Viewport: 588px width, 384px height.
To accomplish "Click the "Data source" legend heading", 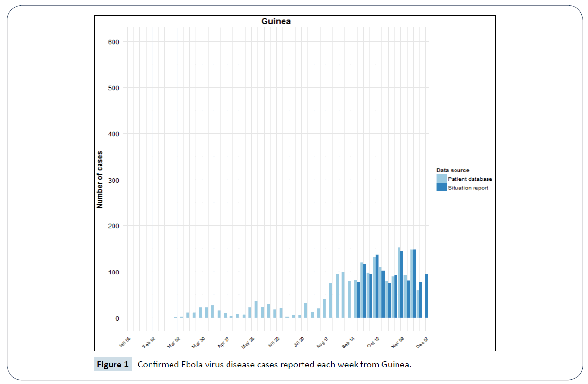I will 453,170.
